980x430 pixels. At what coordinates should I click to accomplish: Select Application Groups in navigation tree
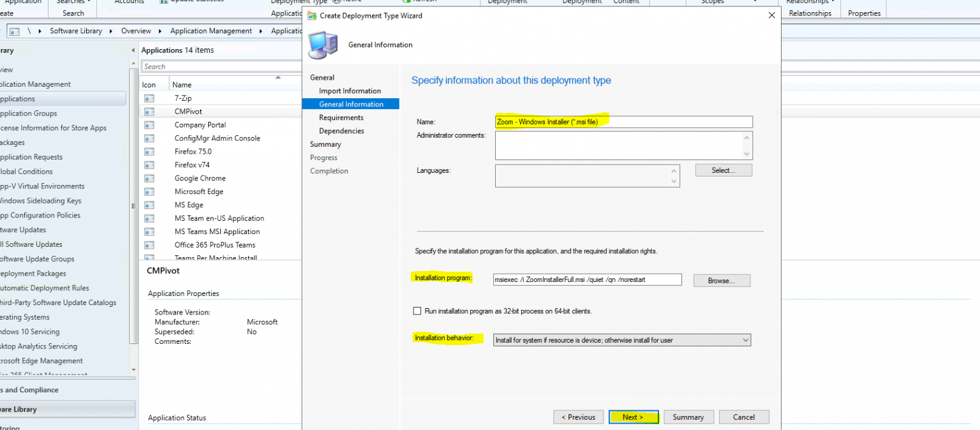pyautogui.click(x=28, y=114)
